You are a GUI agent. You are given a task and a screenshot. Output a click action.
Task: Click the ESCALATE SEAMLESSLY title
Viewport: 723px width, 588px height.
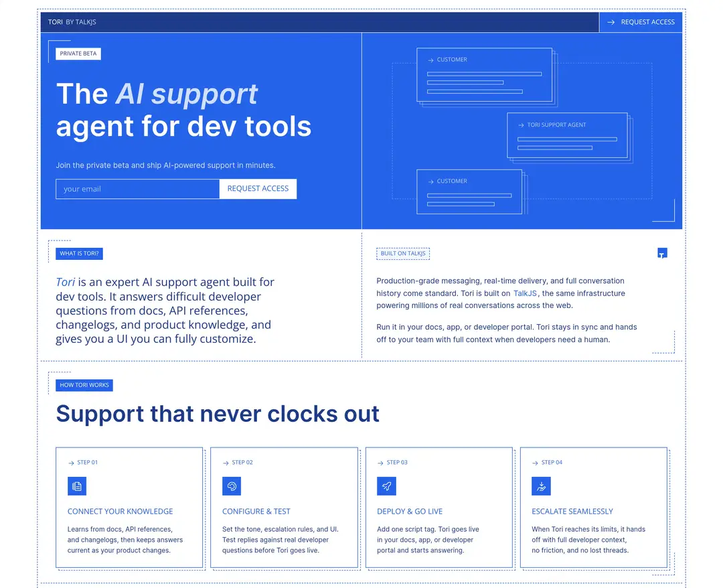coord(572,512)
